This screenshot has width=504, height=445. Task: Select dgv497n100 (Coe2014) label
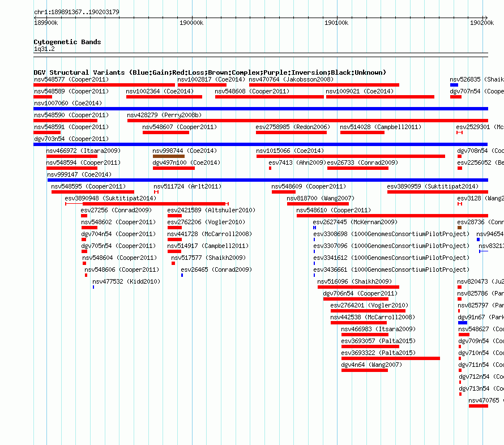(186, 162)
